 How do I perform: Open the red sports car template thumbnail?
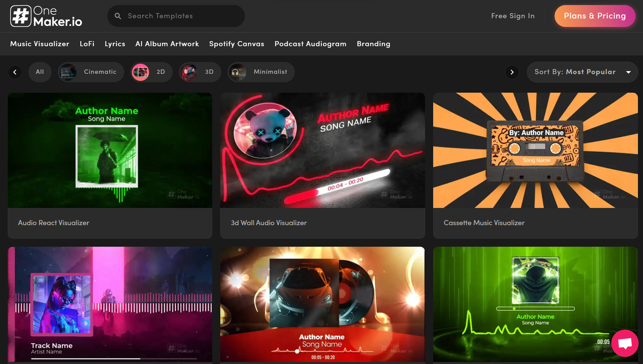(323, 304)
